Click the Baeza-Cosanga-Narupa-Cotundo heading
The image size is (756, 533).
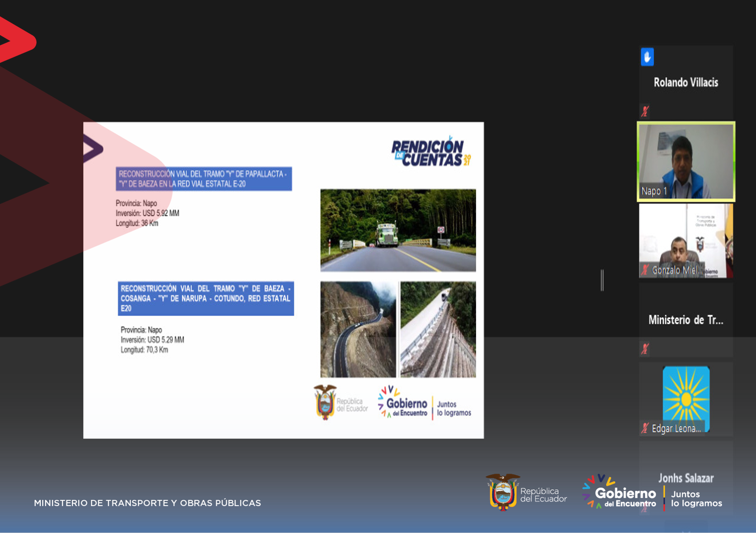pyautogui.click(x=205, y=298)
